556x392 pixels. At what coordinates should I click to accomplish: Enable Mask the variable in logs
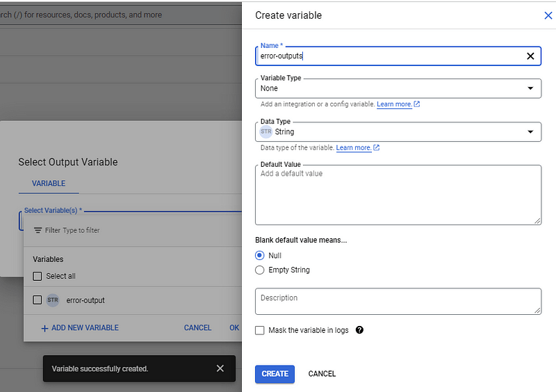[x=260, y=330]
